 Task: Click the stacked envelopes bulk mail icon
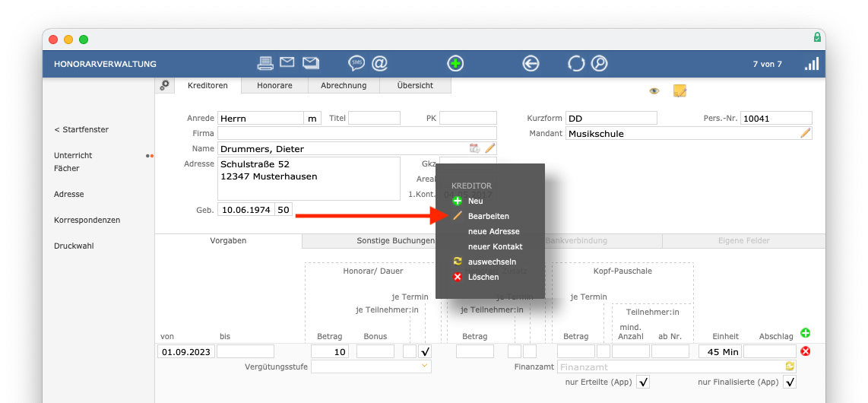(x=311, y=63)
